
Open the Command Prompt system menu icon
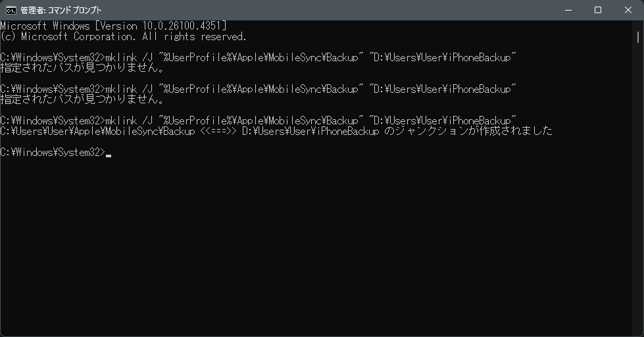pyautogui.click(x=11, y=11)
